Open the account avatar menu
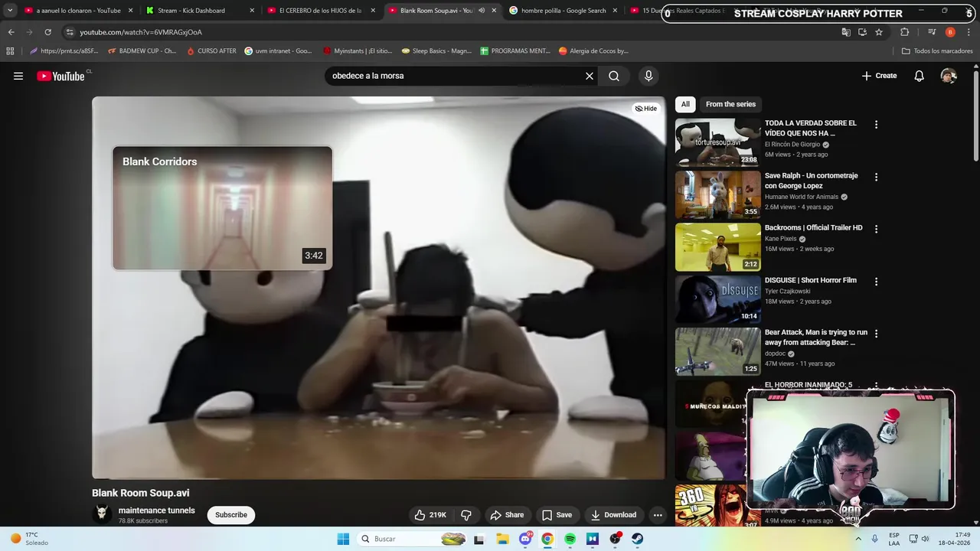This screenshot has width=980, height=551. (x=949, y=76)
